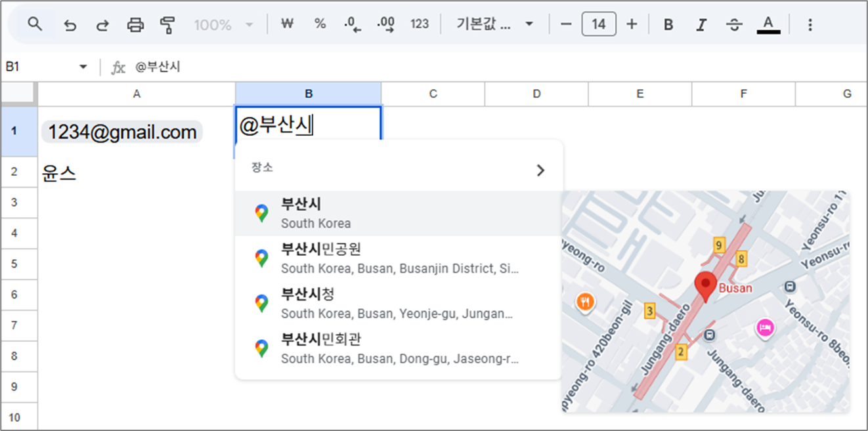The width and height of the screenshot is (868, 431).
Task: Select column E header
Action: coord(640,94)
